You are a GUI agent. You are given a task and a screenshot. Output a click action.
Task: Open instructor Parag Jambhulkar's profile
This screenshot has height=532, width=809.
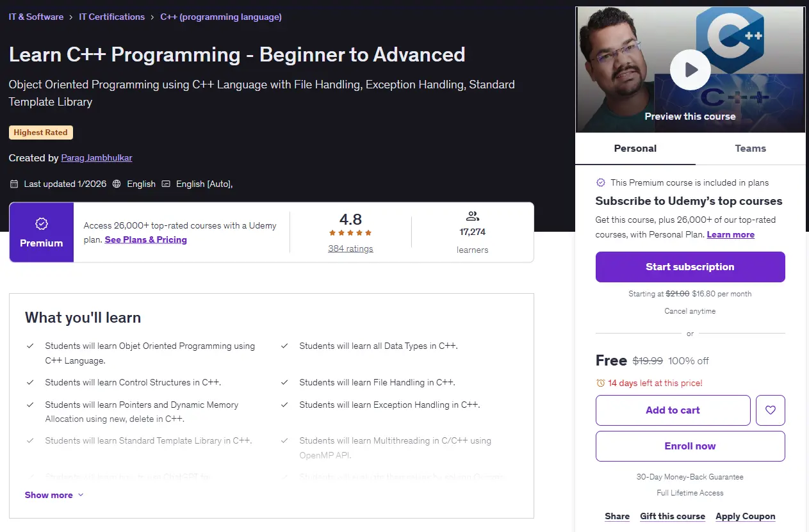97,157
